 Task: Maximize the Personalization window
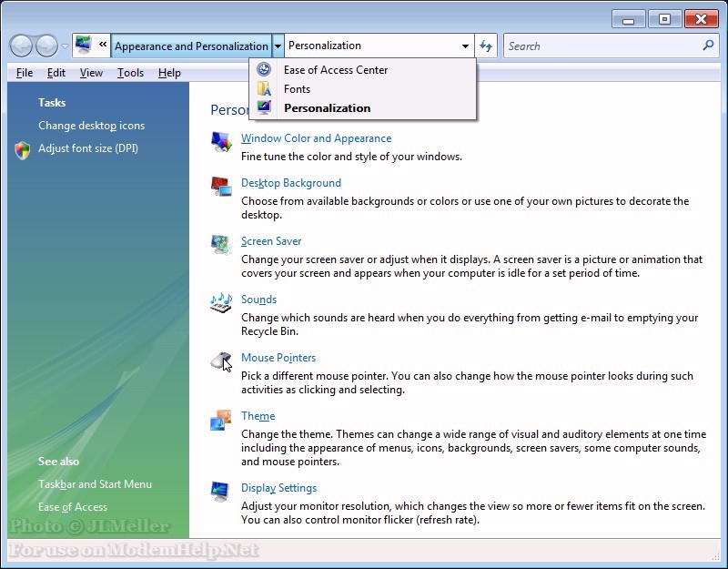pyautogui.click(x=664, y=19)
